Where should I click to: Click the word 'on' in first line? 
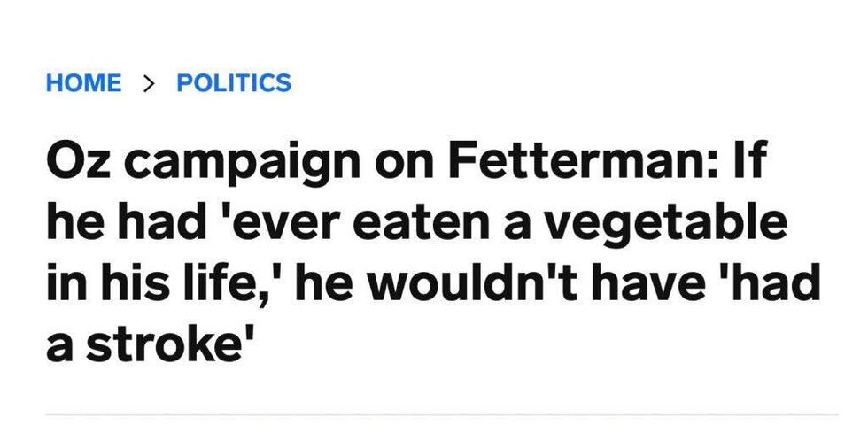coord(391,165)
